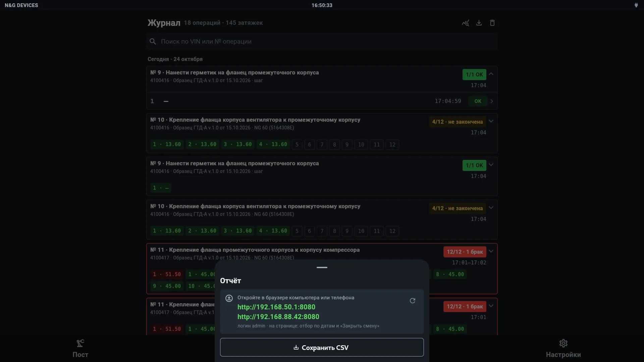
Task: Open link http://192.168.50.1:8080
Action: click(276, 307)
